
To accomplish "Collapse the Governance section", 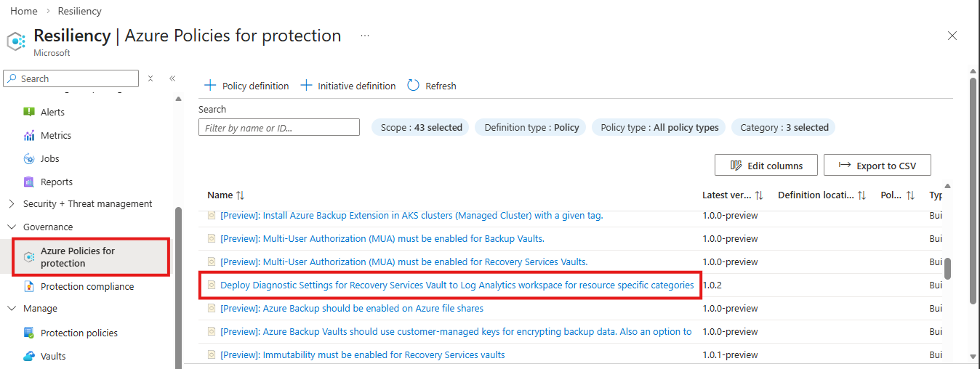I will pos(11,227).
